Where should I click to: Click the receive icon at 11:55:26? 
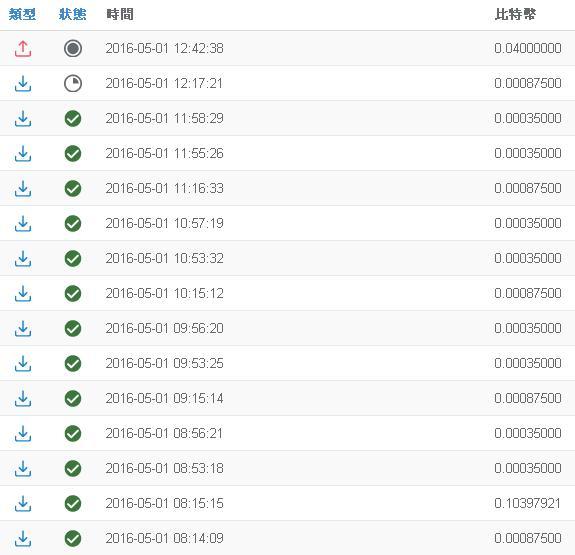(23, 154)
